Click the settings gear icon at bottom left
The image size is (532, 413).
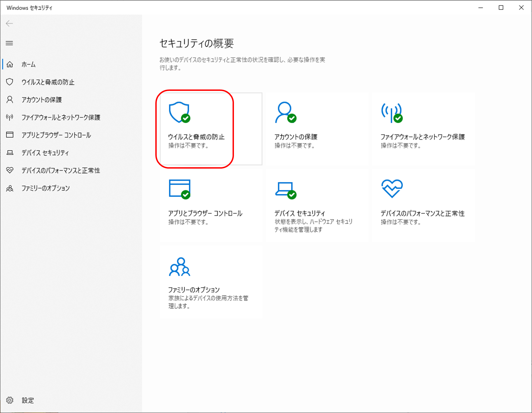coord(10,400)
